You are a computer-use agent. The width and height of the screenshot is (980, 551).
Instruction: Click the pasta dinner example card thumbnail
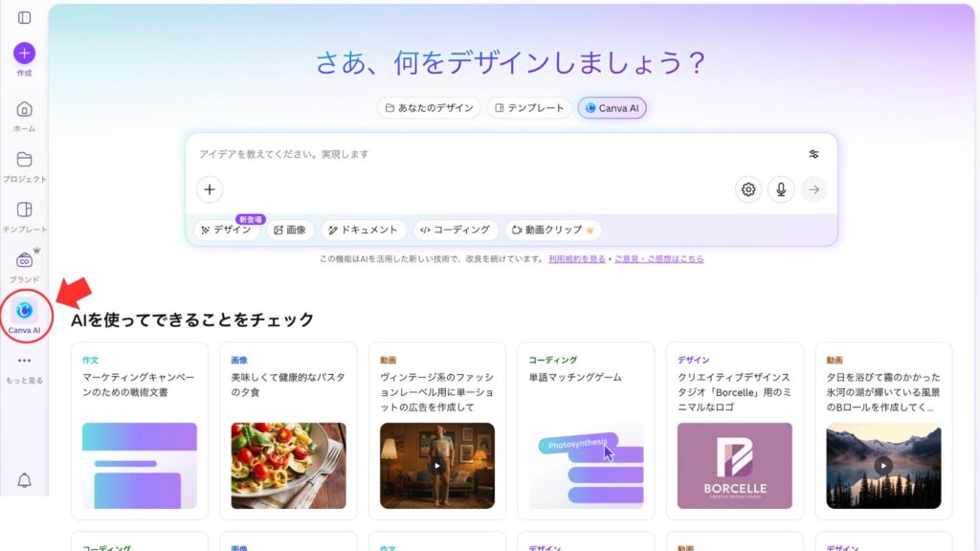(x=288, y=464)
